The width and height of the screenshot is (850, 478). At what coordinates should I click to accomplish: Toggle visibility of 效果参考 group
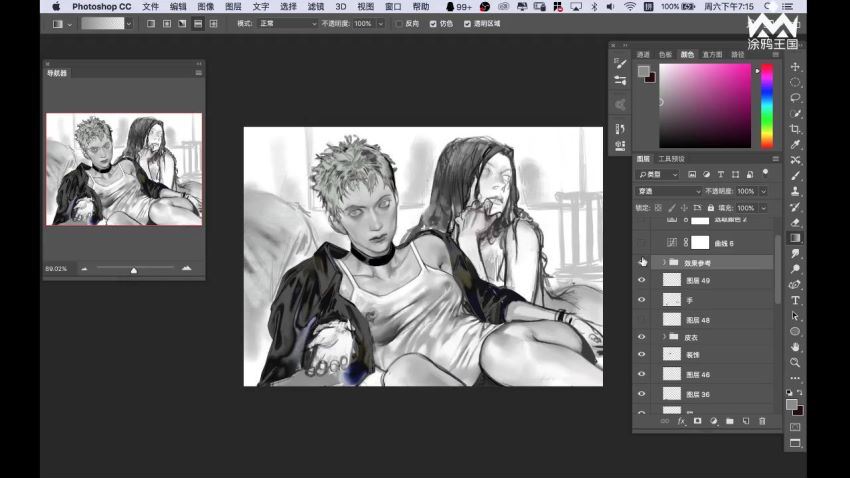click(642, 262)
